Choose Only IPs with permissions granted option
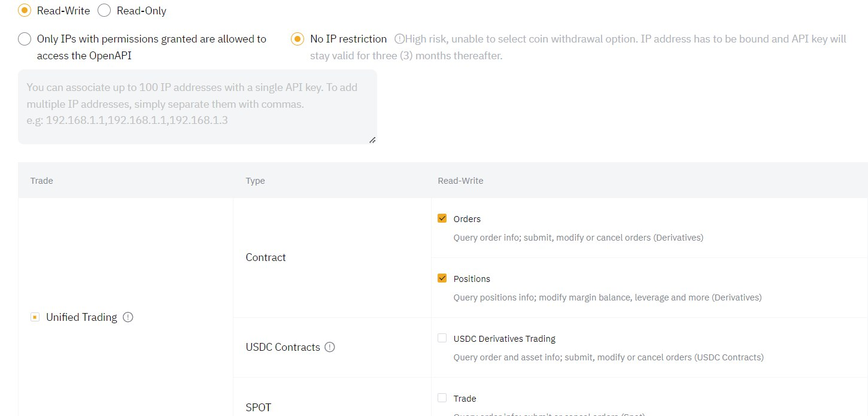The image size is (868, 416). coord(25,40)
